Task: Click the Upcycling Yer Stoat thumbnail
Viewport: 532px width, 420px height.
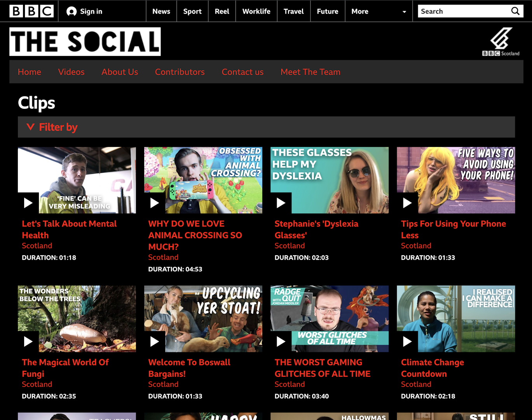Action: tap(203, 319)
